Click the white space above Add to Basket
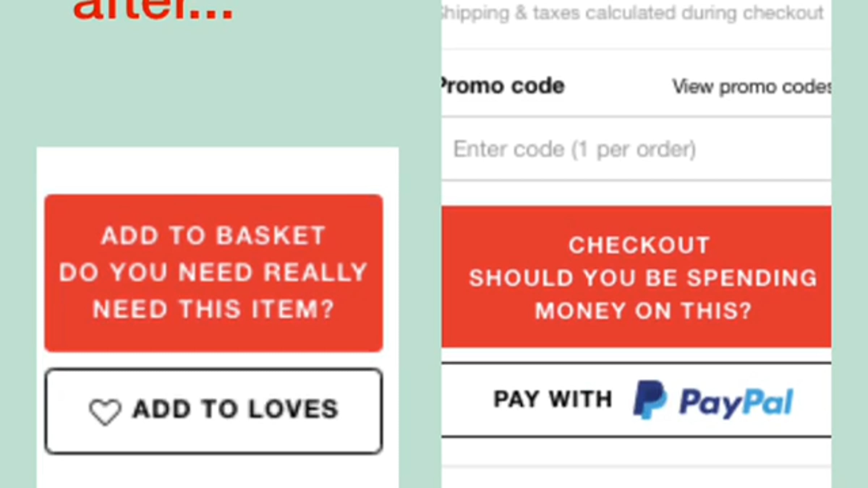The image size is (868, 488). 217,171
